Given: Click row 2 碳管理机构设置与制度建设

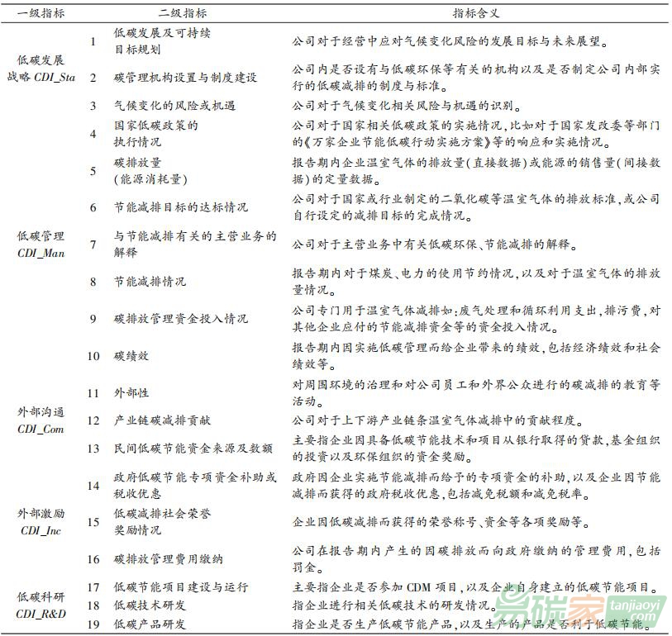Looking at the screenshot, I should coord(185,78).
